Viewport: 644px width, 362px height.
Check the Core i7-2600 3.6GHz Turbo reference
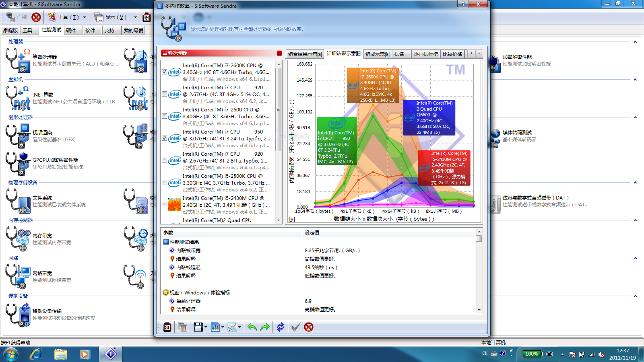[164, 116]
